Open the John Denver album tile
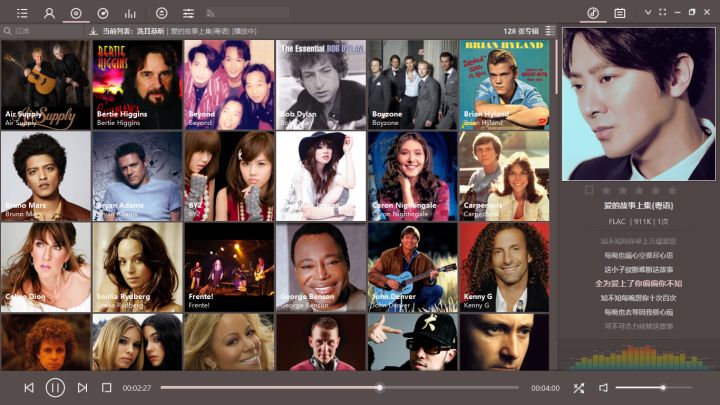The width and height of the screenshot is (720, 405). [x=412, y=267]
